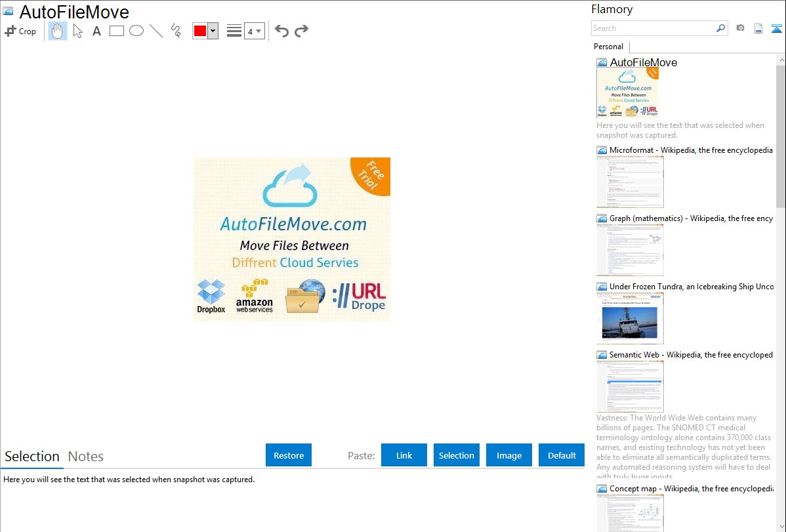The image size is (786, 532).
Task: Pick the ellipse shape tool
Action: pyautogui.click(x=136, y=31)
